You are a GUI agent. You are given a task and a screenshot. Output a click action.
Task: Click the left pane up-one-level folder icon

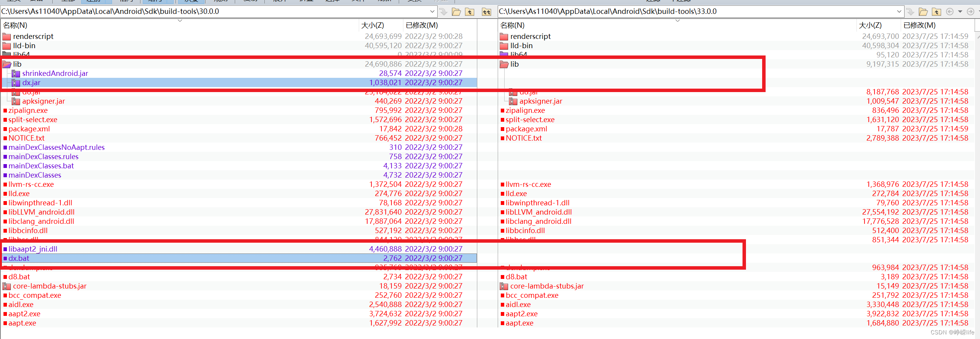(470, 12)
